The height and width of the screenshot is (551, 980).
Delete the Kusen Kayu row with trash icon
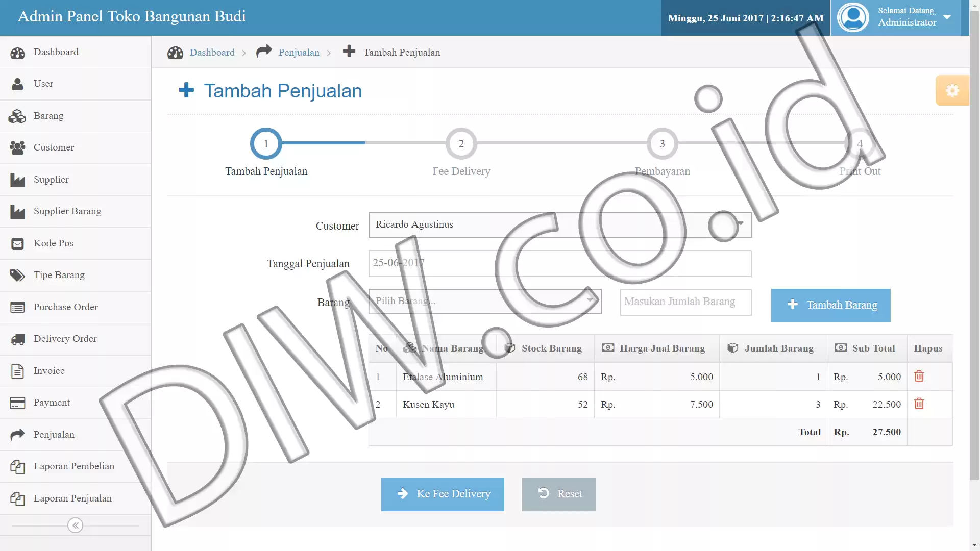tap(919, 404)
